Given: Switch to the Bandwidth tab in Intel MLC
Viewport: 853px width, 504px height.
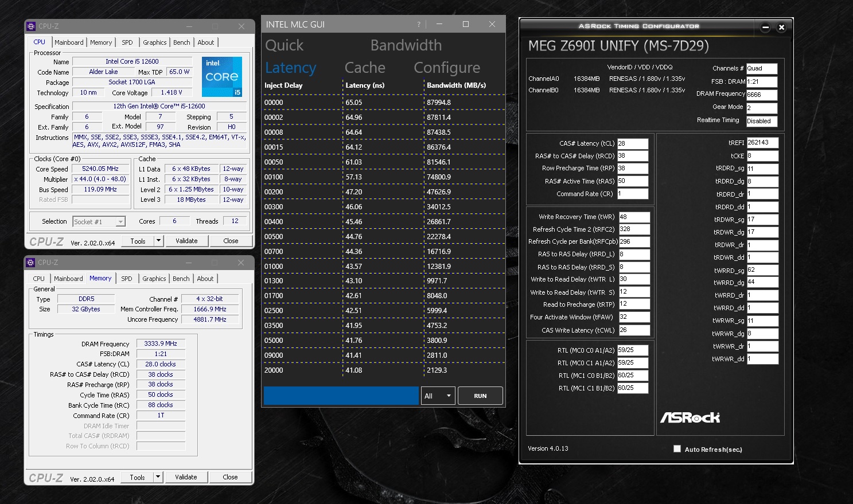Looking at the screenshot, I should (x=406, y=45).
